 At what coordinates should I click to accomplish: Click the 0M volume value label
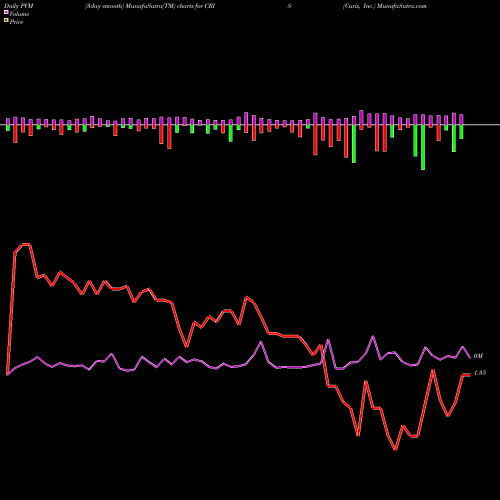click(x=478, y=356)
